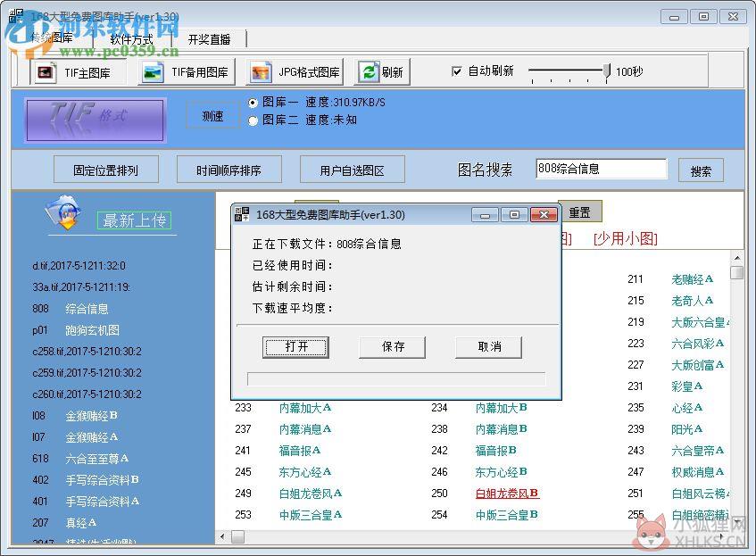The width and height of the screenshot is (756, 556).
Task: Open 402 手写综合资料B entry
Action: pos(86,480)
